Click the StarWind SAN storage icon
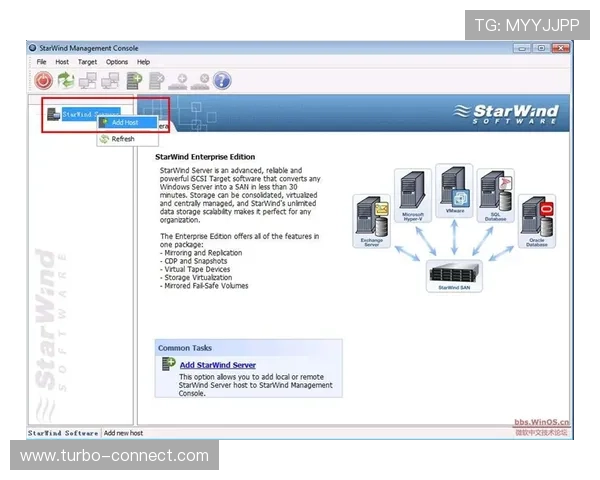Screen dimensions: 600x480 (x=454, y=276)
